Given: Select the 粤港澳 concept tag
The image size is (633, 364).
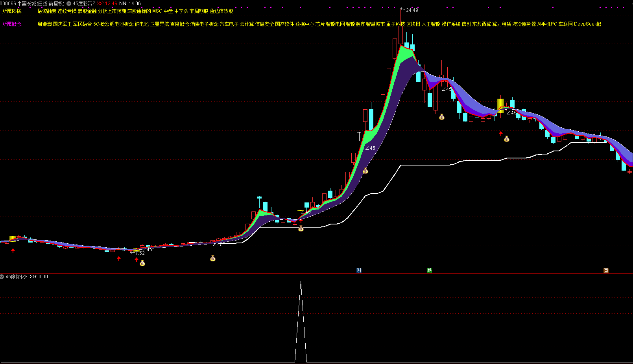Looking at the screenshot, I should [44, 24].
